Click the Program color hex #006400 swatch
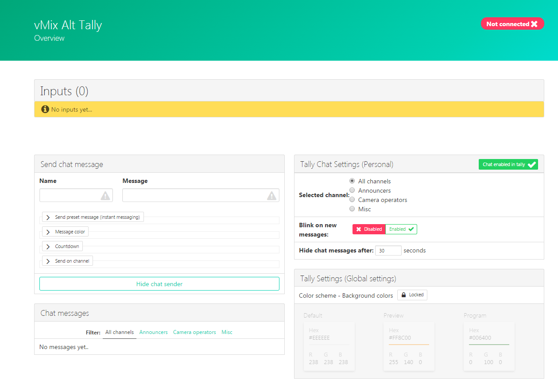Viewport: 558px width, 392px height. pos(489,346)
